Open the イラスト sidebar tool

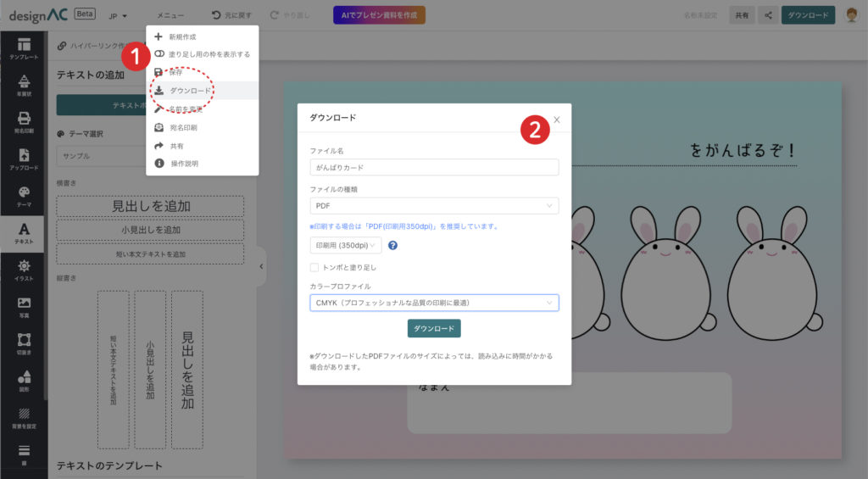(x=24, y=270)
